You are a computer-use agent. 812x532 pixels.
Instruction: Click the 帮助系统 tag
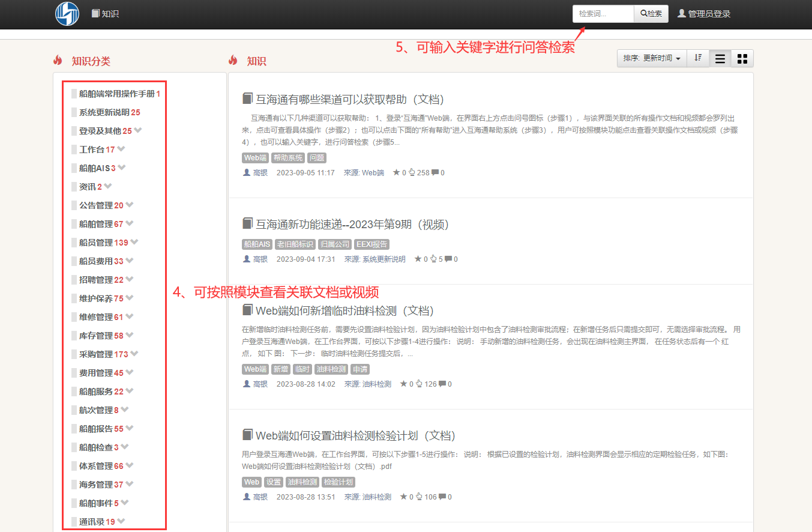tap(288, 158)
